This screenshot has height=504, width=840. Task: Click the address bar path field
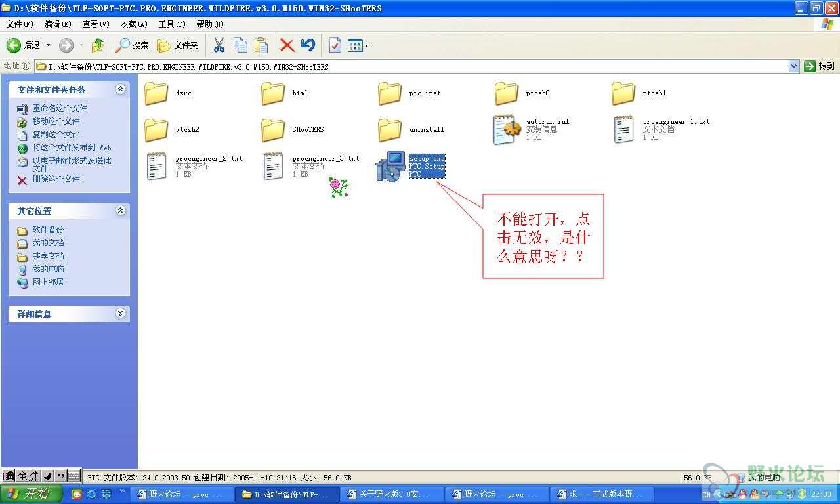[411, 66]
